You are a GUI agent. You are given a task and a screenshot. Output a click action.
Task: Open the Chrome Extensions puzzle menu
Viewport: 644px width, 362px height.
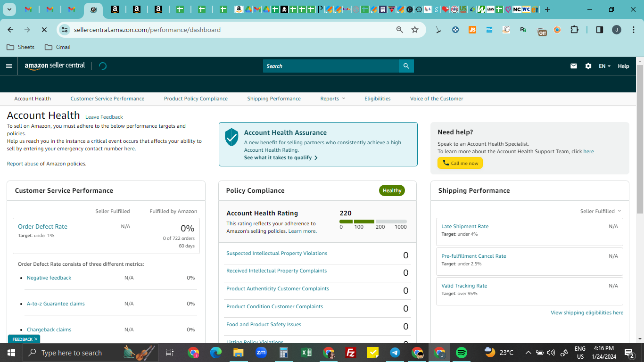click(574, 30)
